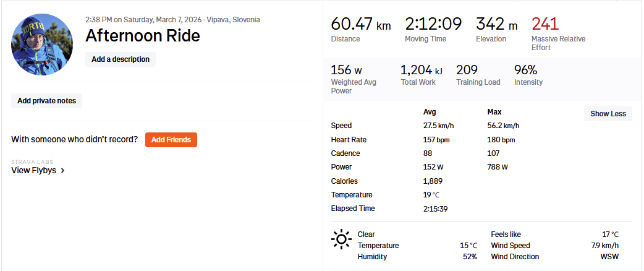Collapse the stats with Show Less
The image size is (644, 271).
608,114
